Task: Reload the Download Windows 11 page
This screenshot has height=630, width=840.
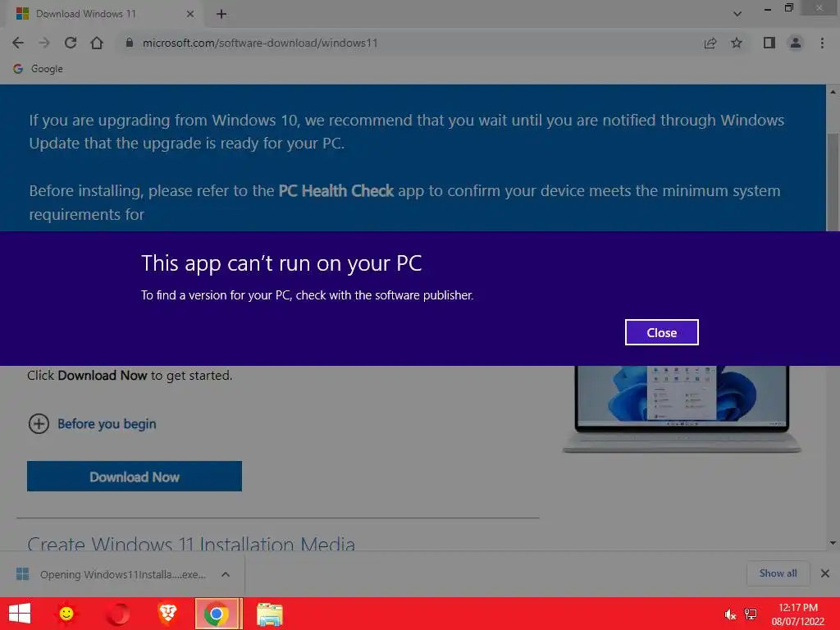Action: 71,43
